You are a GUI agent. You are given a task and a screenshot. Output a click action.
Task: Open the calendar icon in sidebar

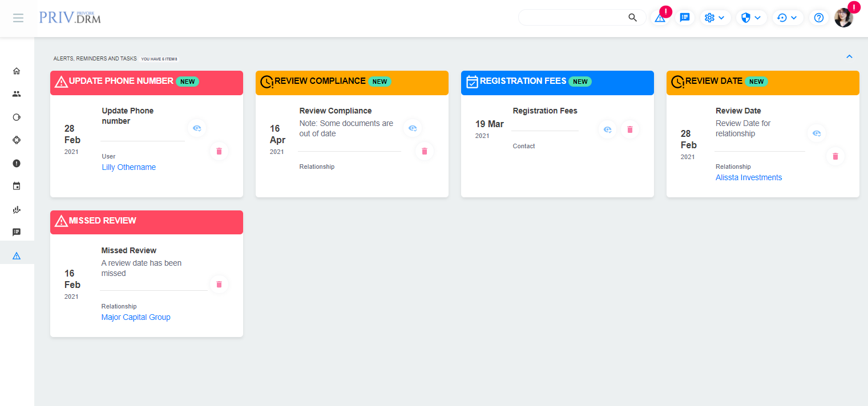pyautogui.click(x=17, y=186)
